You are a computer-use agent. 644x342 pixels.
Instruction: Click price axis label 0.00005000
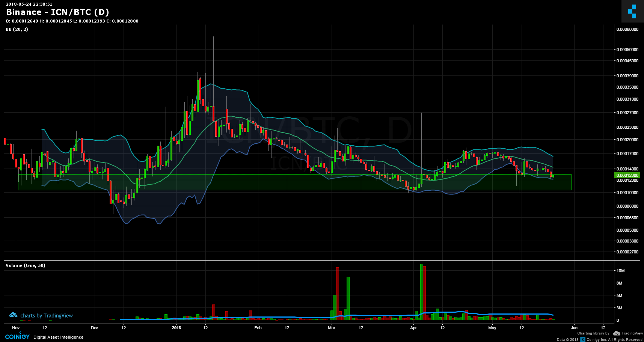627,230
